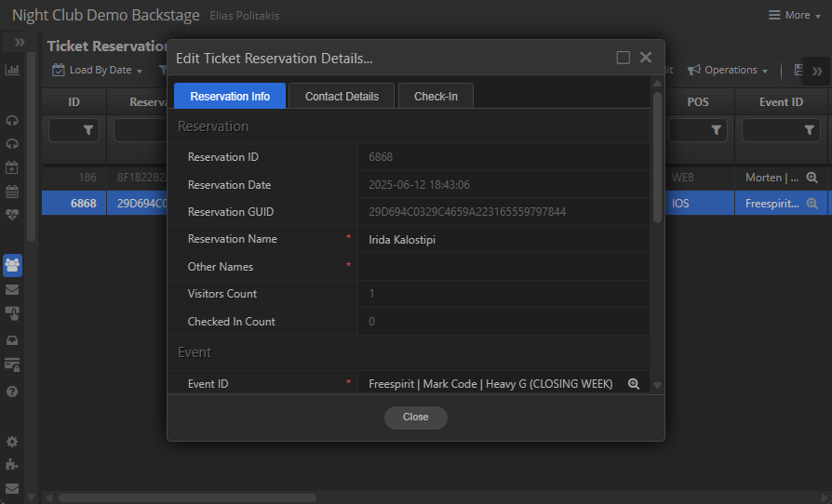Open the bar chart statistics sidebar icon
The image size is (832, 504).
[x=12, y=70]
